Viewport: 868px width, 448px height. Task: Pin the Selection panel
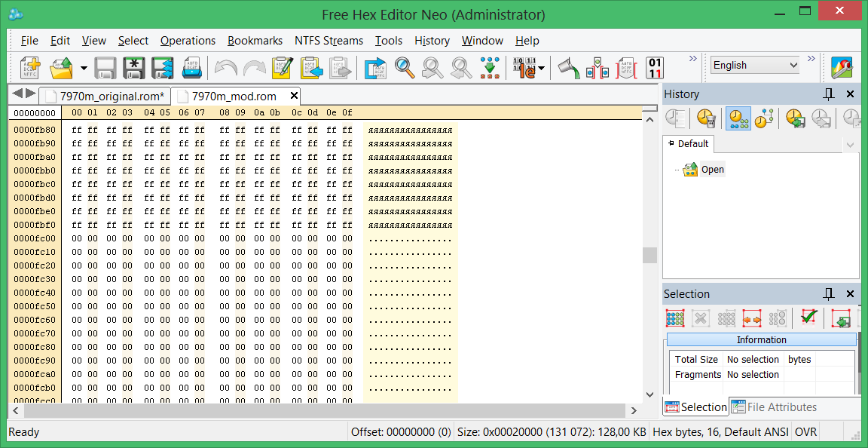pyautogui.click(x=829, y=294)
